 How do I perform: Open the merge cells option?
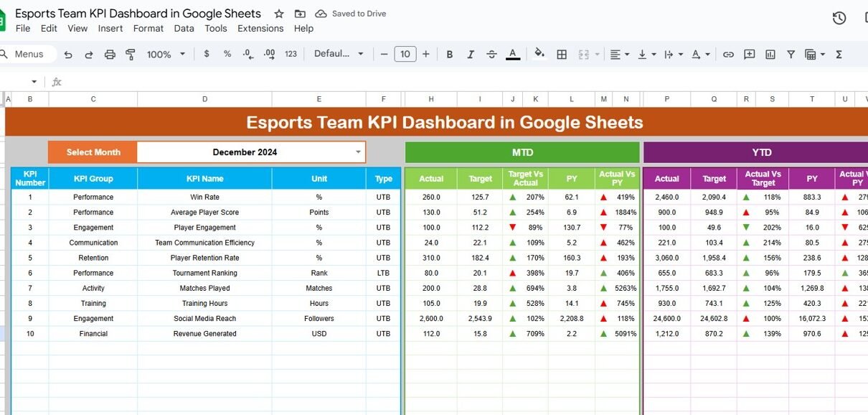(x=583, y=54)
